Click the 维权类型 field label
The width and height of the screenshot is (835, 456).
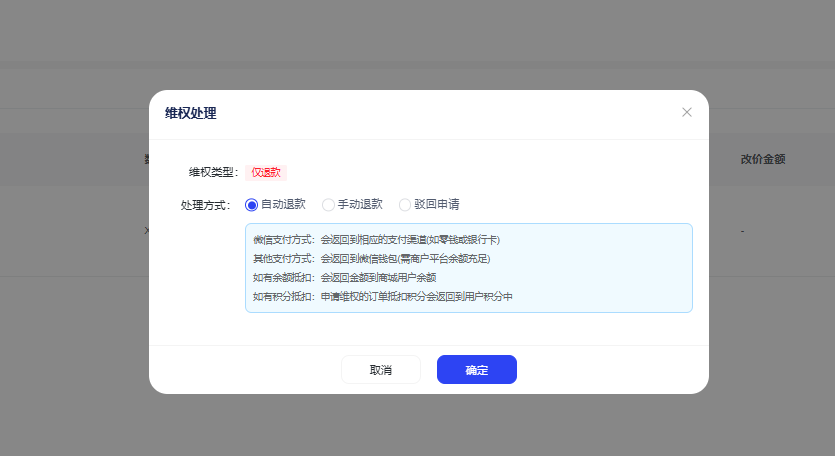click(205, 172)
